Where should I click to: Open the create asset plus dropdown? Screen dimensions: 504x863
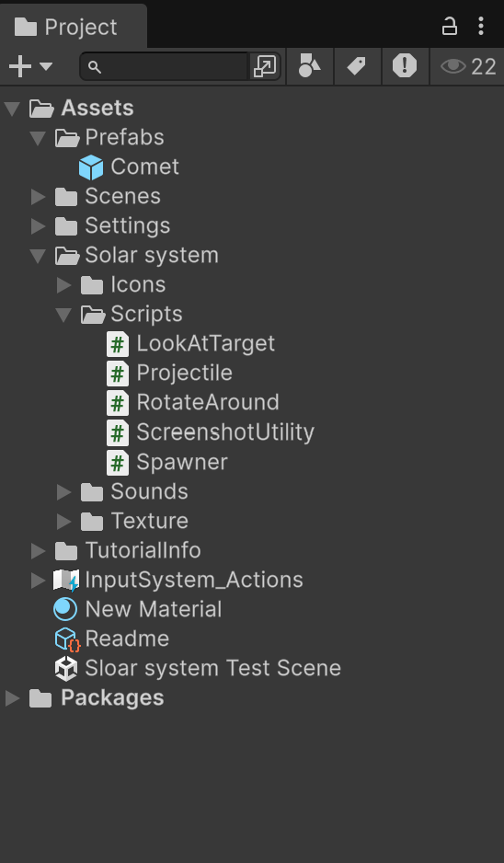click(31, 67)
